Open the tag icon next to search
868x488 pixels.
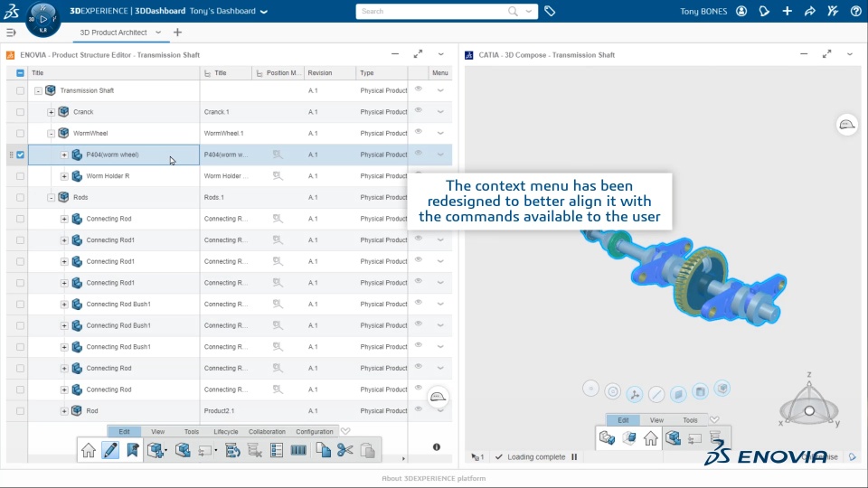coord(550,11)
